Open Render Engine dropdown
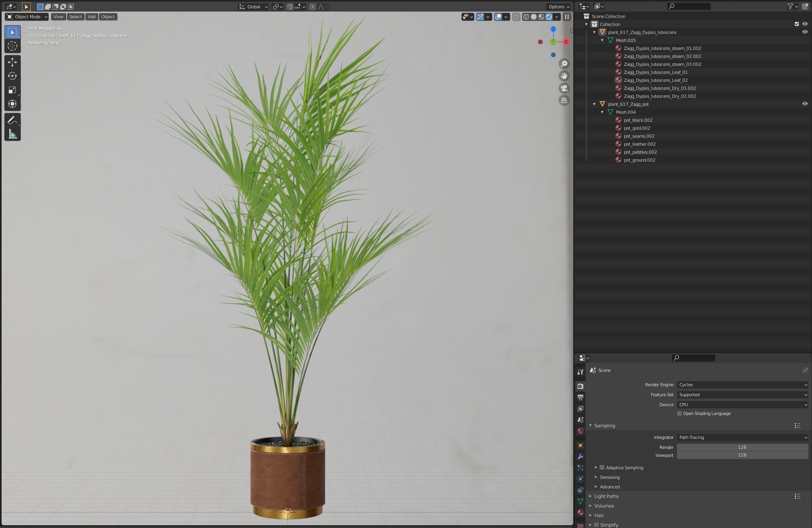This screenshot has height=528, width=812. (742, 385)
